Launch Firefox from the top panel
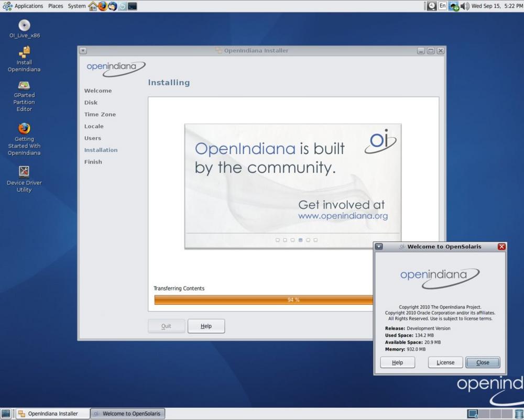The image size is (524, 420). pos(103,6)
